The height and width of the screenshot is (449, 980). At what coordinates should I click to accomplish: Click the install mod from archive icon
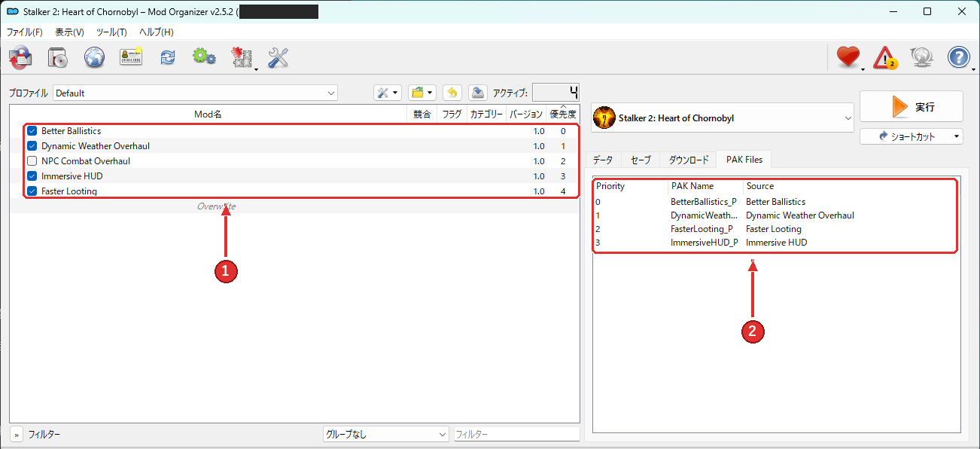click(58, 57)
